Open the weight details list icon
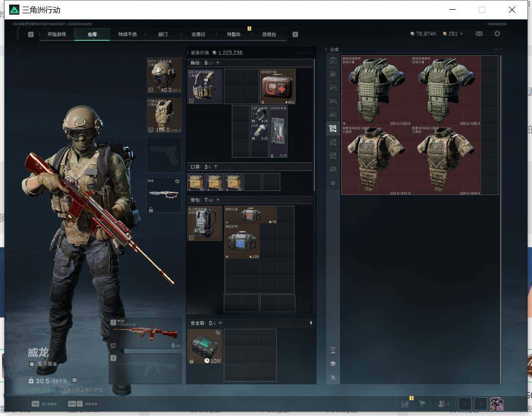The width and height of the screenshot is (532, 416). (x=75, y=380)
